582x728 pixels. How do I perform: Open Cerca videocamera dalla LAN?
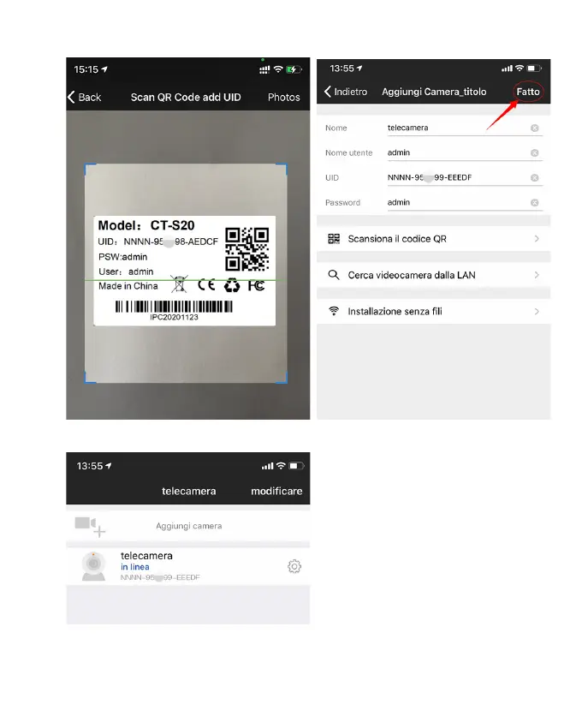coord(433,275)
